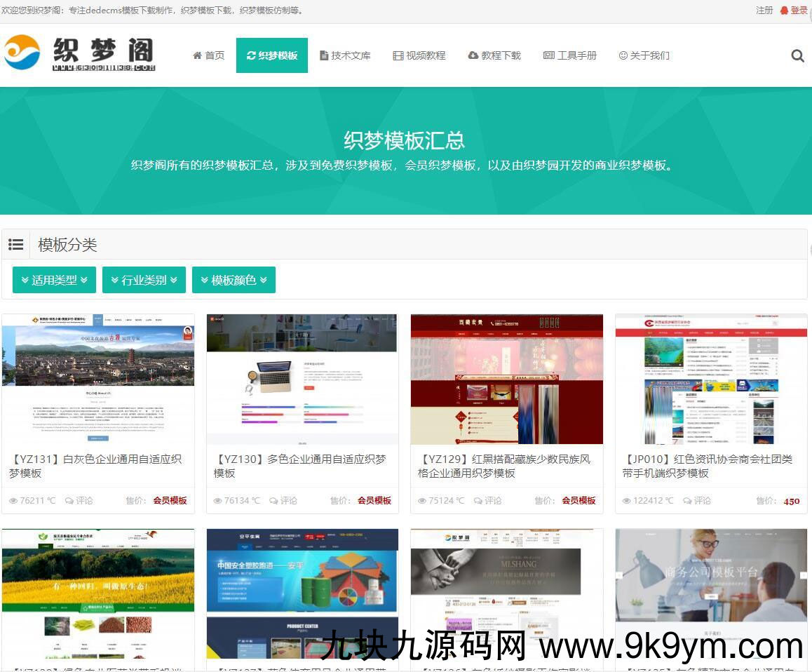Open the 教程下载 download page
This screenshot has width=812, height=672.
(x=494, y=55)
